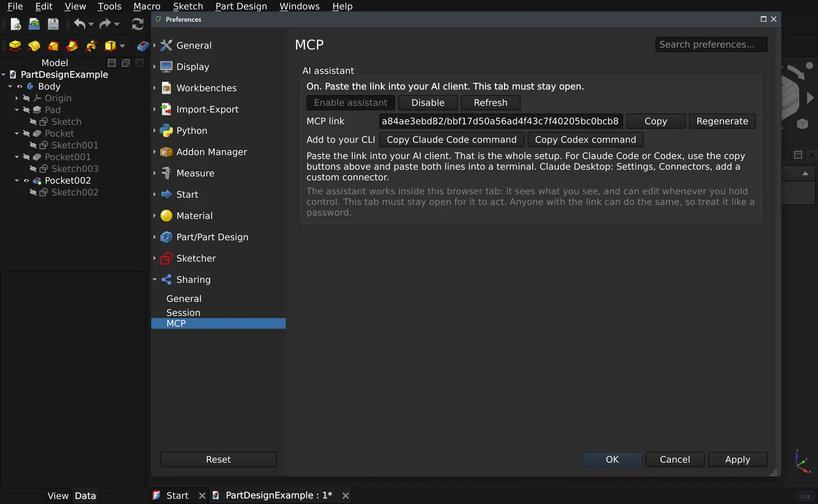
Task: Click the Additive Box primitive icon
Action: pos(110,46)
